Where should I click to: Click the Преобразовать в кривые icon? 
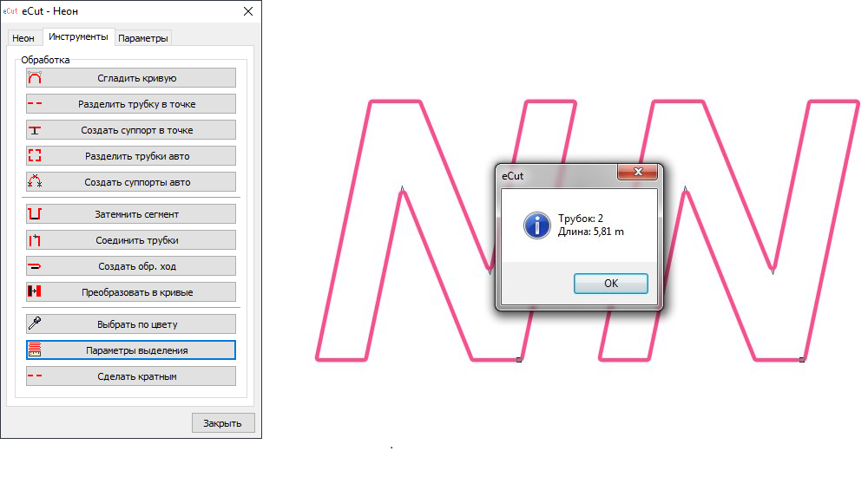click(x=35, y=292)
